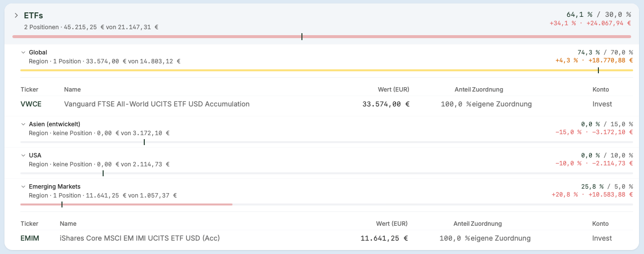Click the Asien (entwickelt) label
Image resolution: width=644 pixels, height=254 pixels.
click(x=55, y=124)
